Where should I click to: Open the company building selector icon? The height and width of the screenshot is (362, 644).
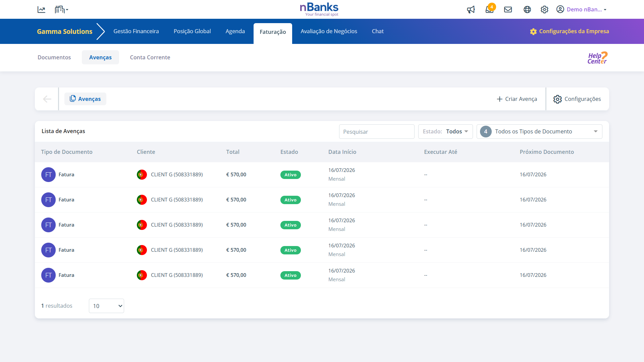[61, 10]
